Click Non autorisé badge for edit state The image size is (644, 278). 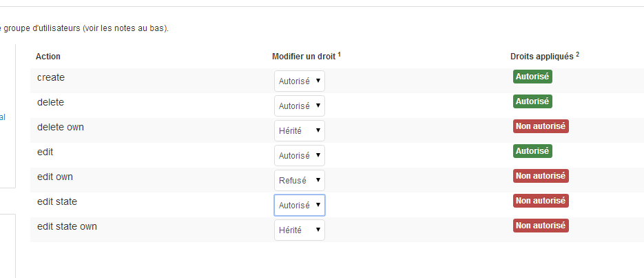coord(541,201)
